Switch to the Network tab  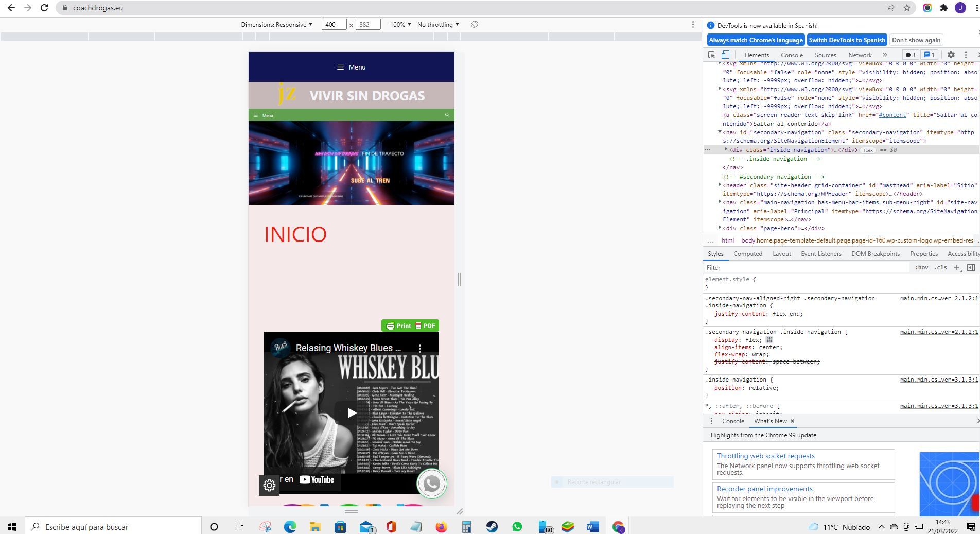[860, 55]
